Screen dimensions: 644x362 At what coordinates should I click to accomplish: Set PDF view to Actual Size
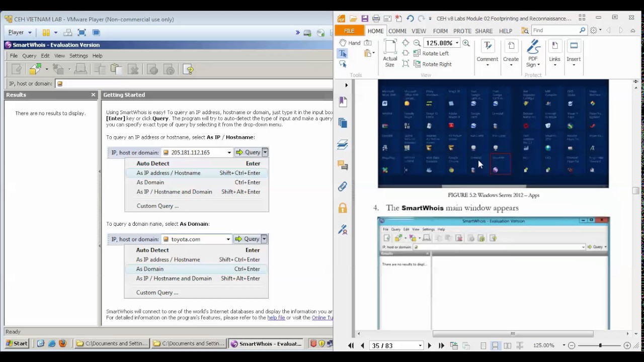tap(390, 54)
